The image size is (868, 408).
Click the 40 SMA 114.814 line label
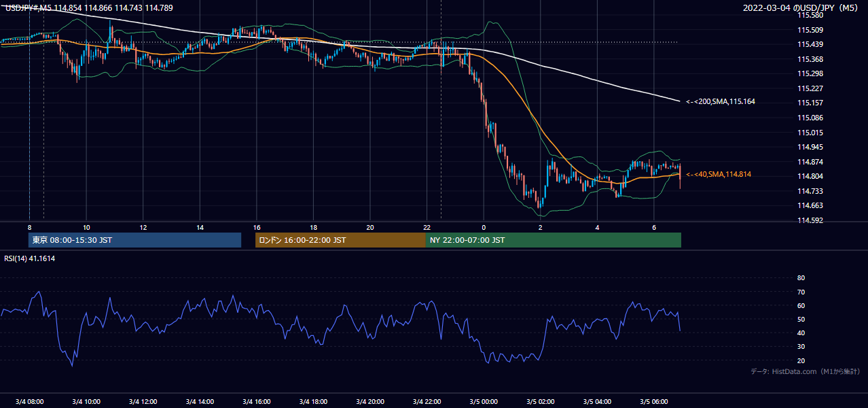pyautogui.click(x=719, y=175)
